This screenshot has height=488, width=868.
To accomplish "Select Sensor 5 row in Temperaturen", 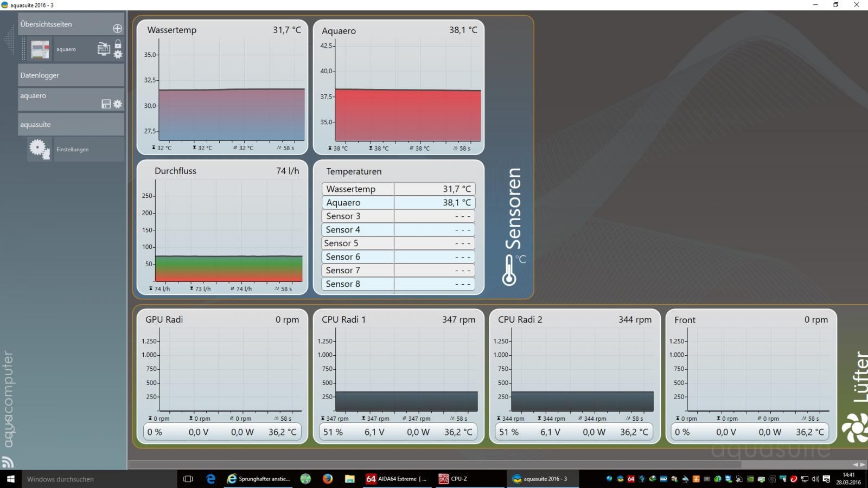I will point(398,243).
